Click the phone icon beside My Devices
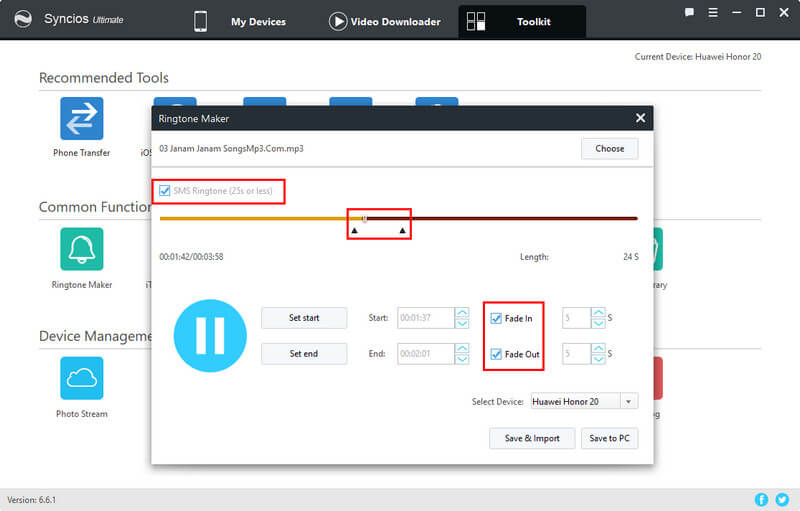This screenshot has width=800, height=511. pos(201,21)
